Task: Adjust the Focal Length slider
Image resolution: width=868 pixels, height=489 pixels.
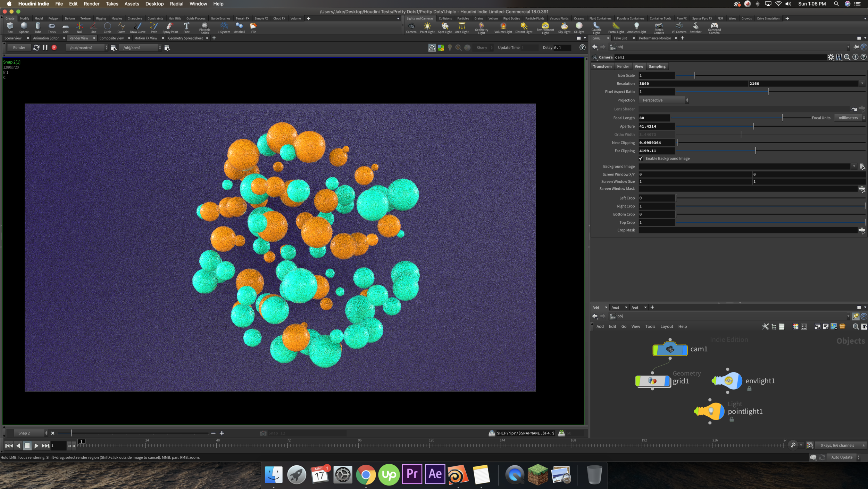Action: [x=782, y=118]
